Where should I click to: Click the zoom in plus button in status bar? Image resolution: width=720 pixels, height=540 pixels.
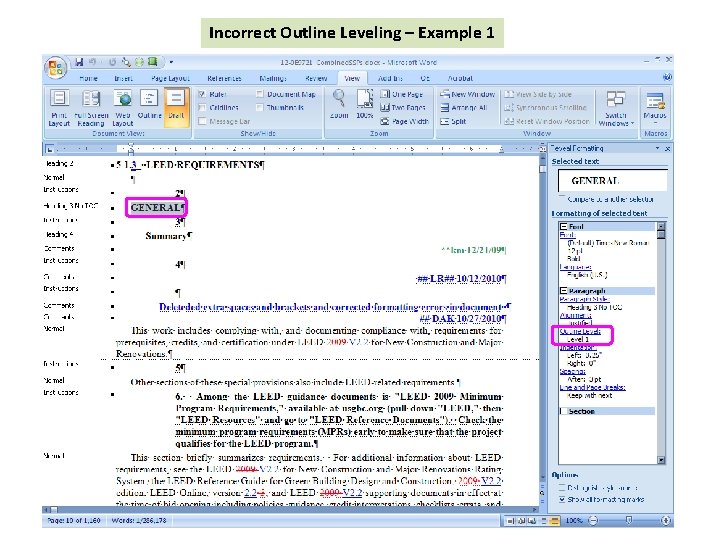[x=666, y=520]
